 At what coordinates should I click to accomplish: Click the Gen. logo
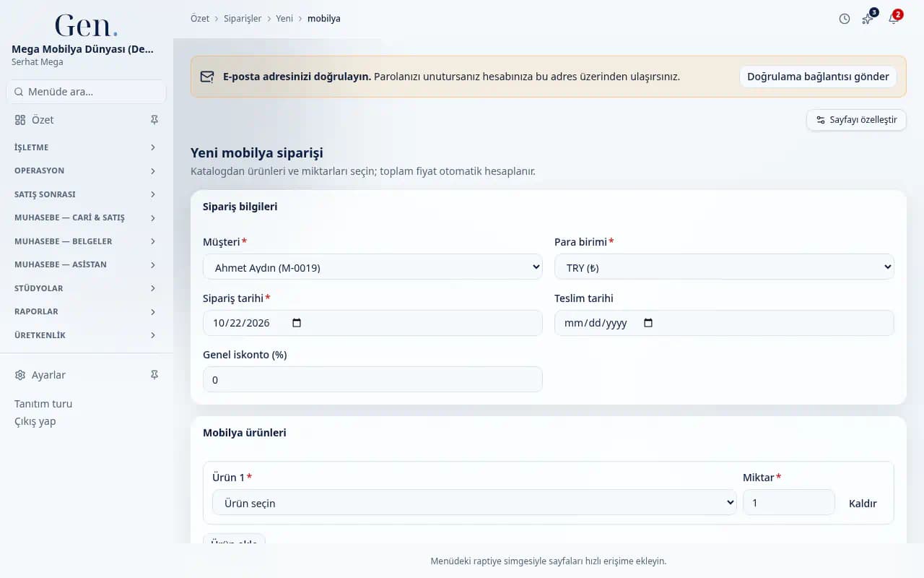click(x=86, y=25)
